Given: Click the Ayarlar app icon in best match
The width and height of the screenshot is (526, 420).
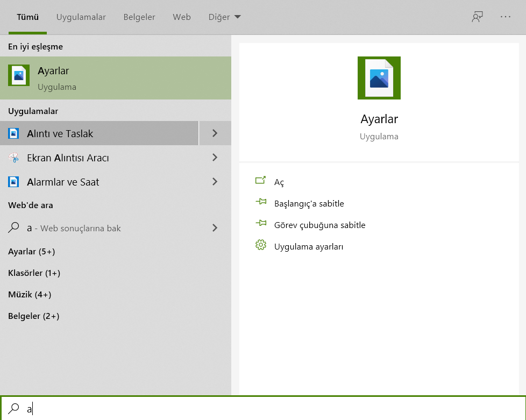Looking at the screenshot, I should pos(19,75).
